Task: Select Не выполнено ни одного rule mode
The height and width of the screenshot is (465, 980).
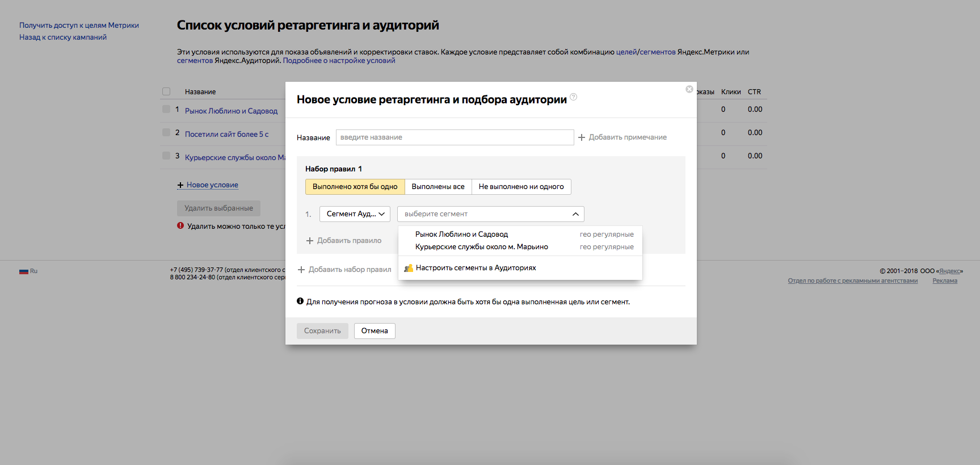Action: tap(521, 187)
